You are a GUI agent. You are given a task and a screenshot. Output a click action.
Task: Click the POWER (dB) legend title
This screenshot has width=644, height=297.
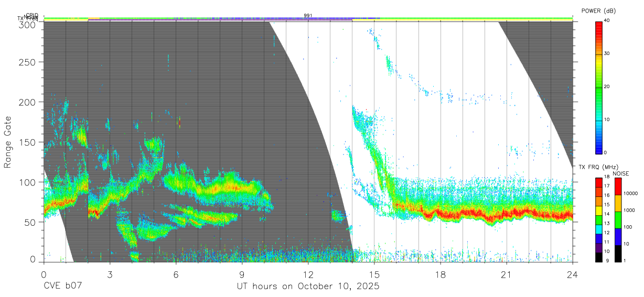pos(598,11)
